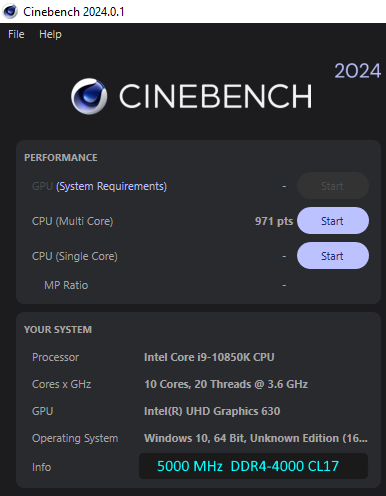Viewport: 386px width, 496px height.
Task: Click the MP Ratio label
Action: [66, 285]
